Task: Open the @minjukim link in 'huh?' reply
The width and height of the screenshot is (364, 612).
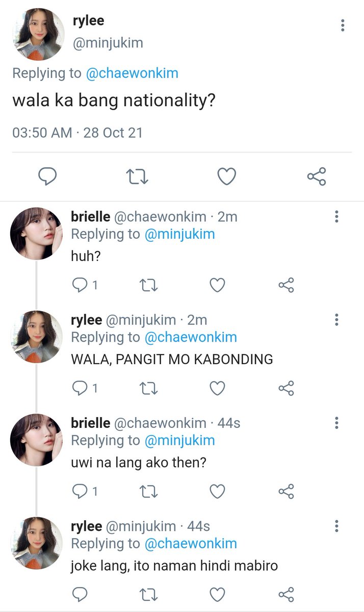Action: tap(179, 234)
